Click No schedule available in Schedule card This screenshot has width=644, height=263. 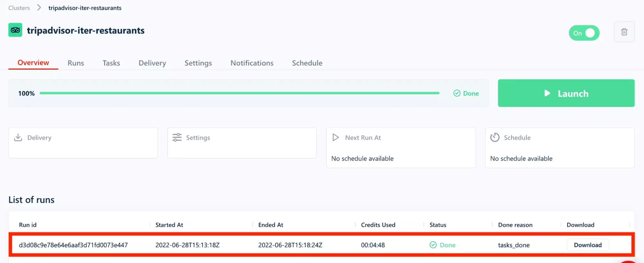pos(521,159)
